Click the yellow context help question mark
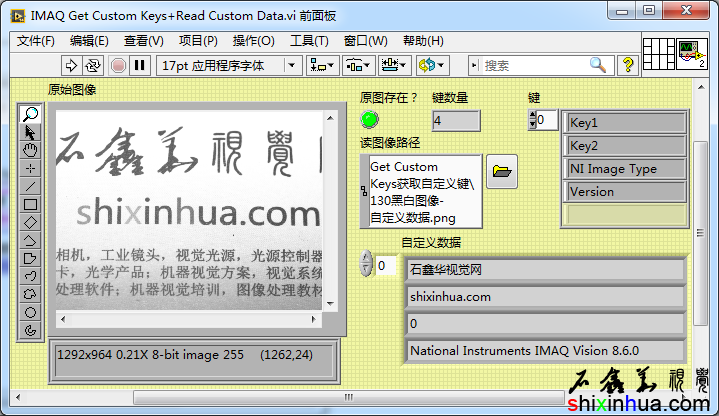 pyautogui.click(x=628, y=65)
